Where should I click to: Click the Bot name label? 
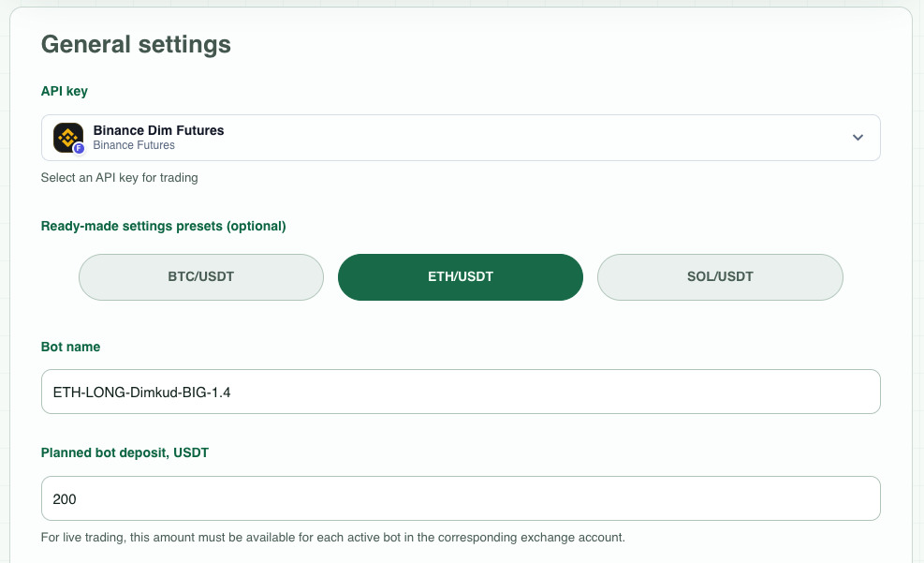click(71, 347)
